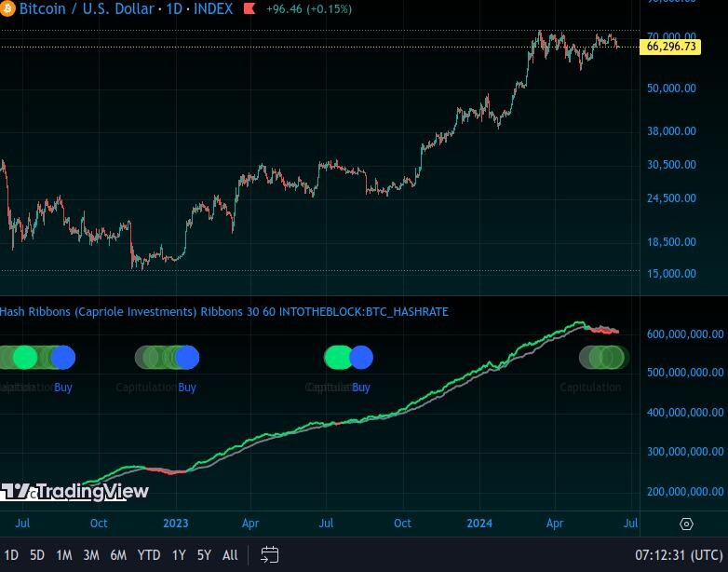
Task: Select the 5D time range
Action: 37,555
